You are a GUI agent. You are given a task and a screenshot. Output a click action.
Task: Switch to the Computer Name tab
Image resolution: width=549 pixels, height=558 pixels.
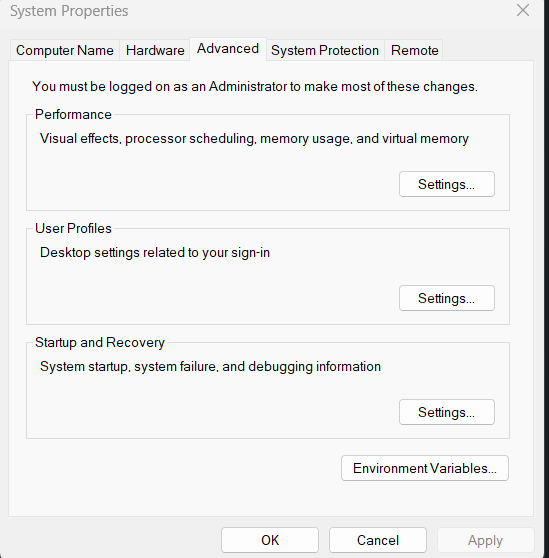click(65, 50)
